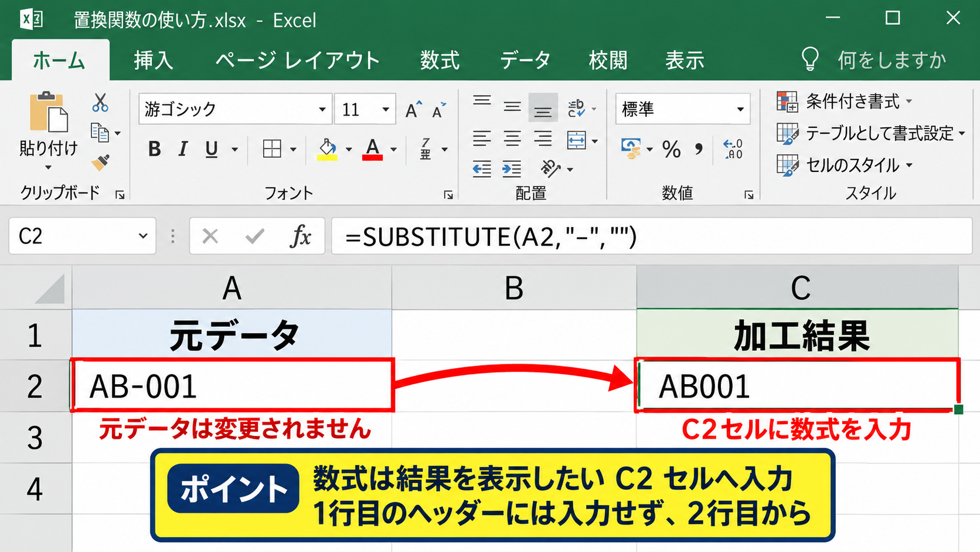Screen dimensions: 980x552
Task: Click the borders grid icon
Action: [272, 149]
